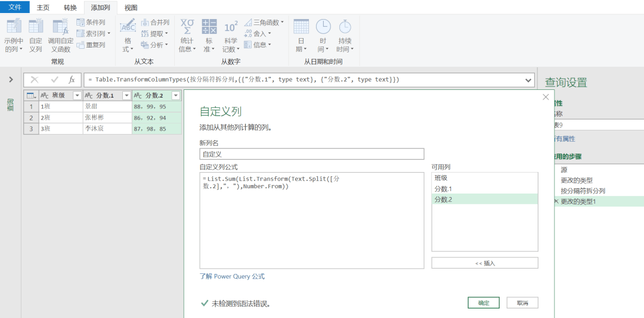The height and width of the screenshot is (318, 644).
Task: Click the table select-all corner icon
Action: (x=31, y=96)
